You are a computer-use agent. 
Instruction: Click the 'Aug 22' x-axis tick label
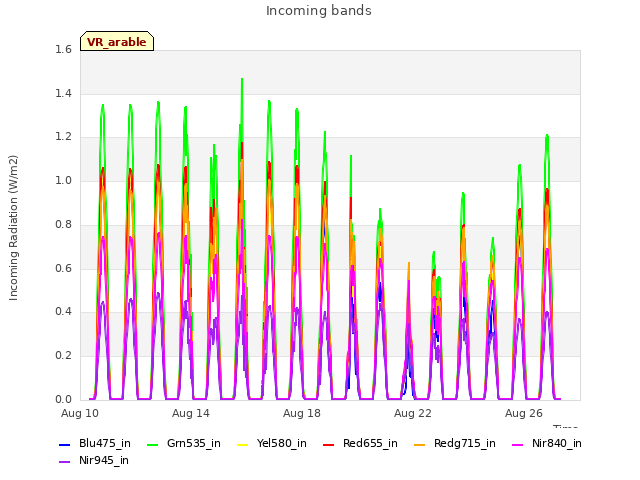coord(413,413)
